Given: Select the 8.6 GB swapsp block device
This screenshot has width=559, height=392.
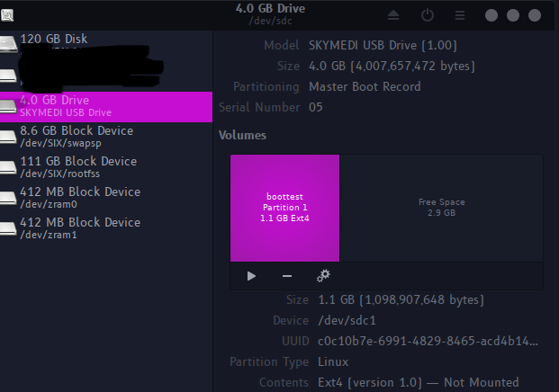Looking at the screenshot, I should 106,137.
